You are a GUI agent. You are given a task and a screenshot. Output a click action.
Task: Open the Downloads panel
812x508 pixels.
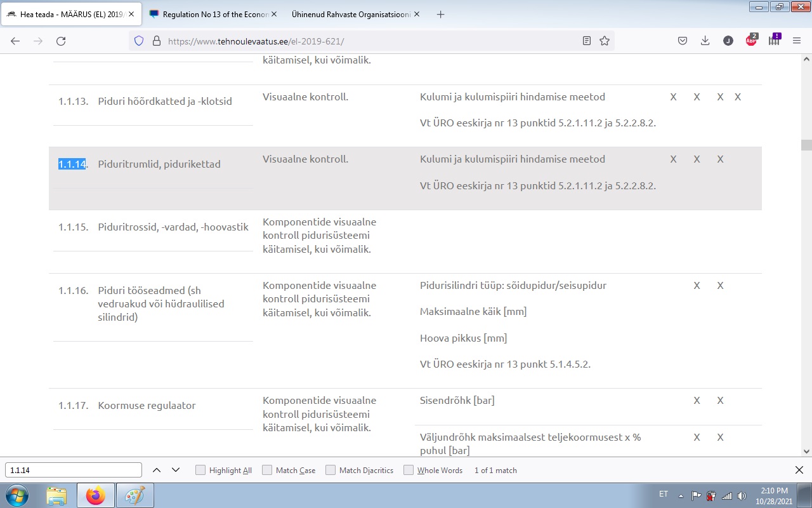click(x=705, y=41)
